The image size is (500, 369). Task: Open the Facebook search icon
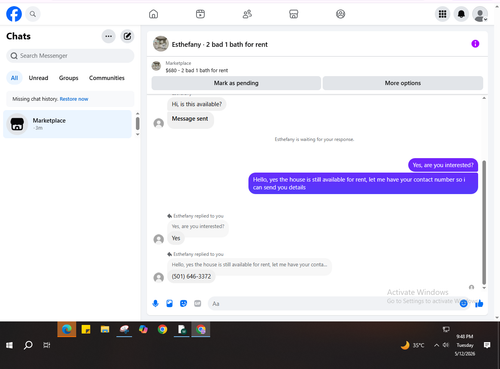pos(33,14)
